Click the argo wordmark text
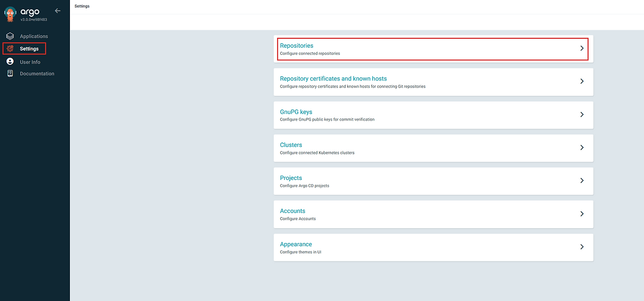The image size is (644, 301). pos(30,12)
